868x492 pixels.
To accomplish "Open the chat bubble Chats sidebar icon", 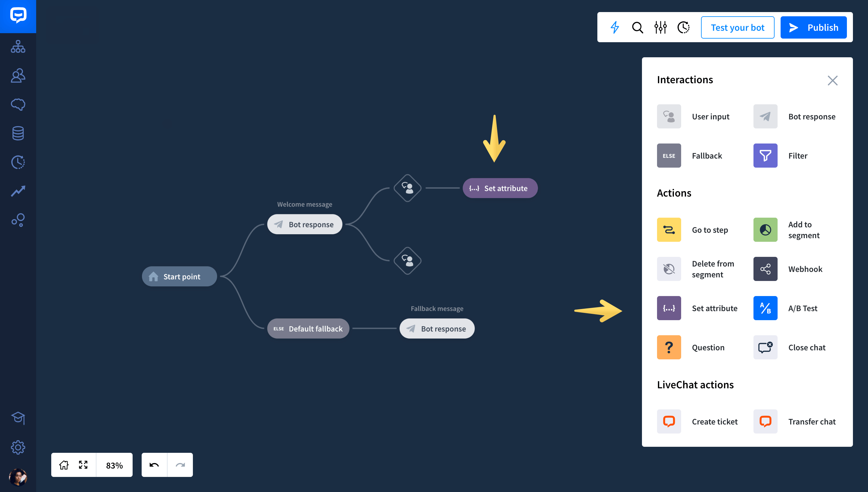I will coord(18,104).
